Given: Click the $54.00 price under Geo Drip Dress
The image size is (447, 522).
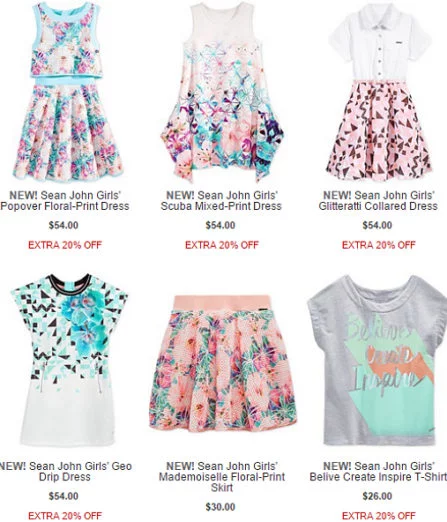Looking at the screenshot, I should point(63,496).
